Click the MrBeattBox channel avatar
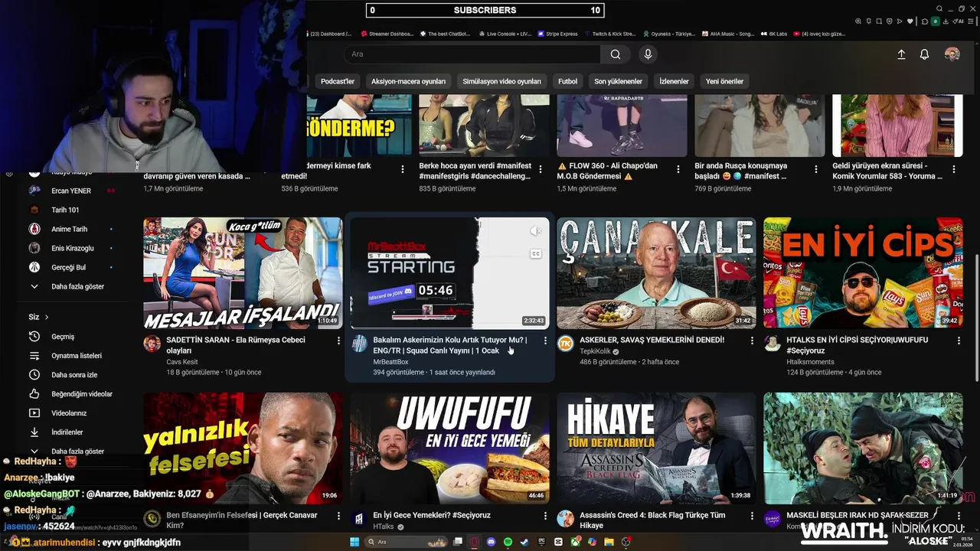 coord(359,343)
